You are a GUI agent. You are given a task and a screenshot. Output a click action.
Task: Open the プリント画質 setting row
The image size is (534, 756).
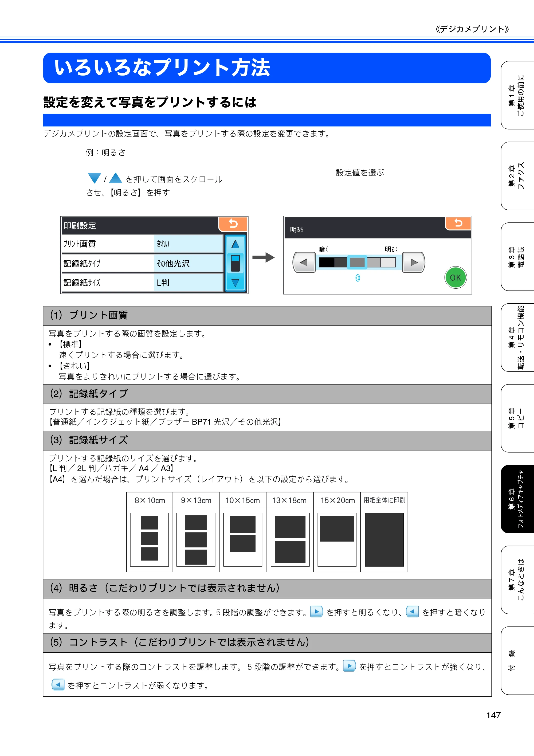pos(143,244)
